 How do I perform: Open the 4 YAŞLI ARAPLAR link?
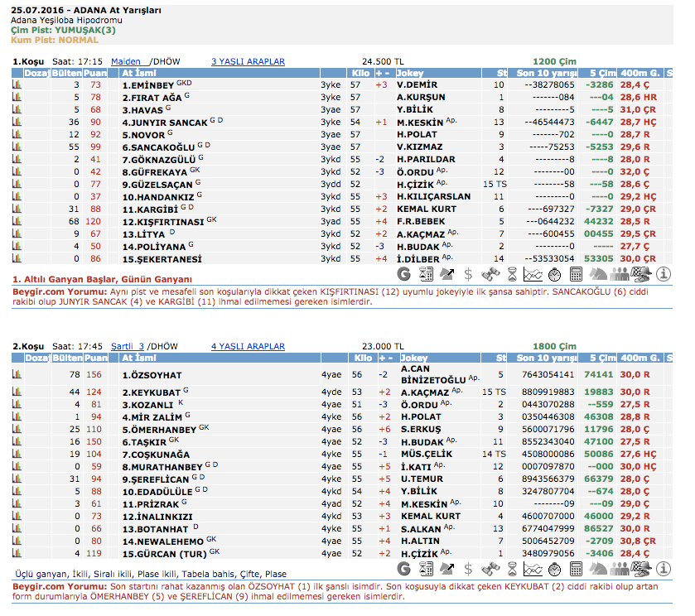tap(248, 346)
